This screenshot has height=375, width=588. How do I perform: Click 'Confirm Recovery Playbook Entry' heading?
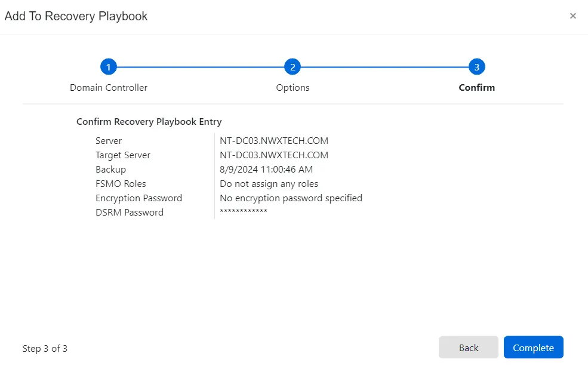tap(149, 122)
